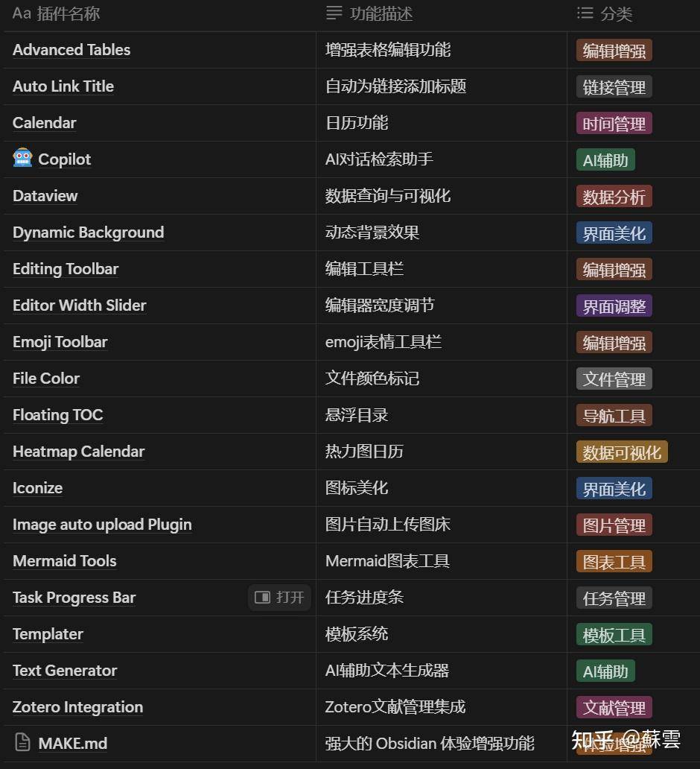Click the 分类 column header
The width and height of the screenshot is (700, 769).
coord(605,13)
